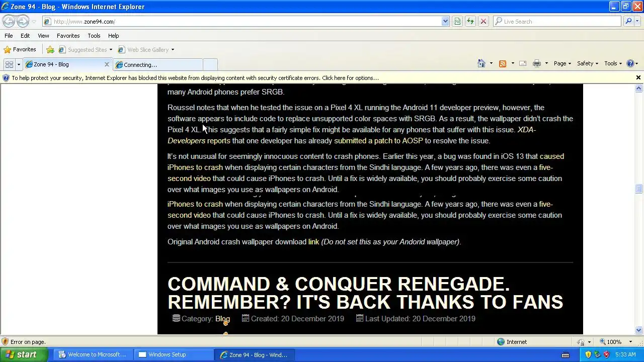Open submitted a patch to AOSP link
Image resolution: width=644 pixels, height=362 pixels.
[x=378, y=141]
